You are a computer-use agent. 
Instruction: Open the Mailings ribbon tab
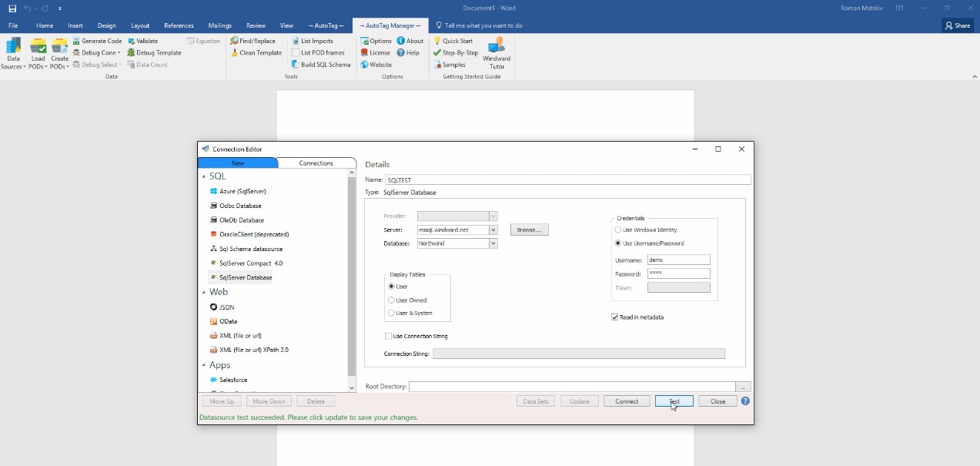pos(219,25)
